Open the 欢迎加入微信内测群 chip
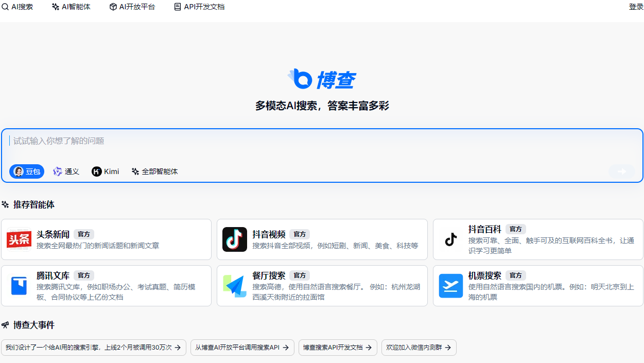 coord(419,348)
